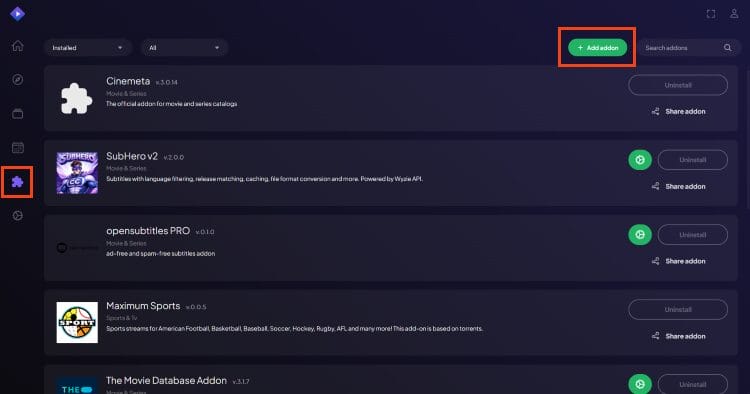Click Share addon text for SubHero v2
750x394 pixels.
click(x=685, y=186)
